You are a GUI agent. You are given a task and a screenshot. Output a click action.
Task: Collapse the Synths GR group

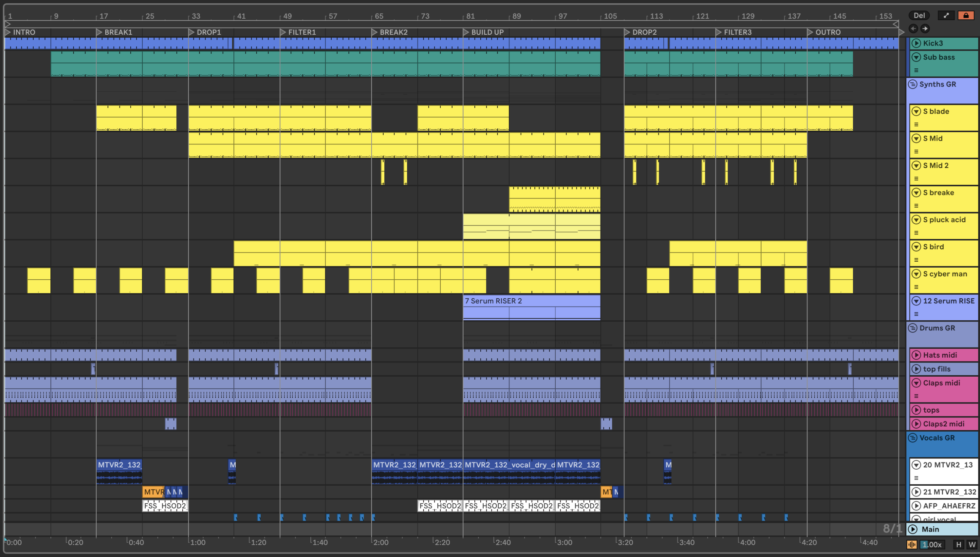[913, 84]
